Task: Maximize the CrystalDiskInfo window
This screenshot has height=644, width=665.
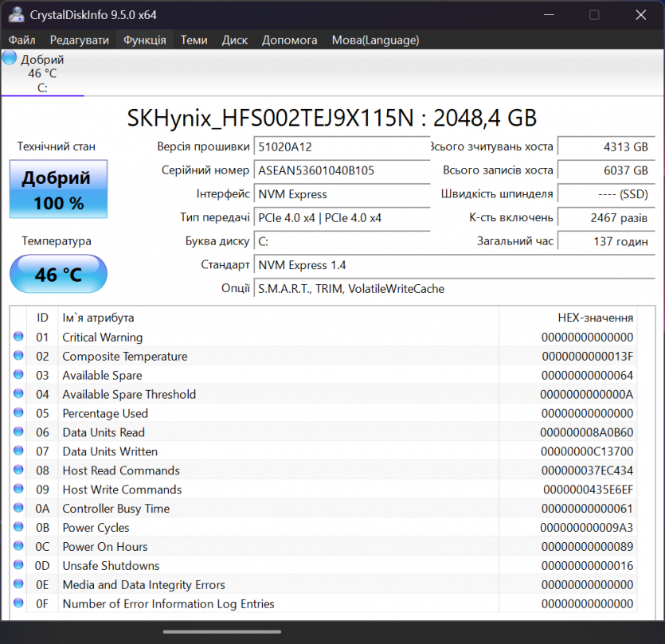Action: [594, 14]
